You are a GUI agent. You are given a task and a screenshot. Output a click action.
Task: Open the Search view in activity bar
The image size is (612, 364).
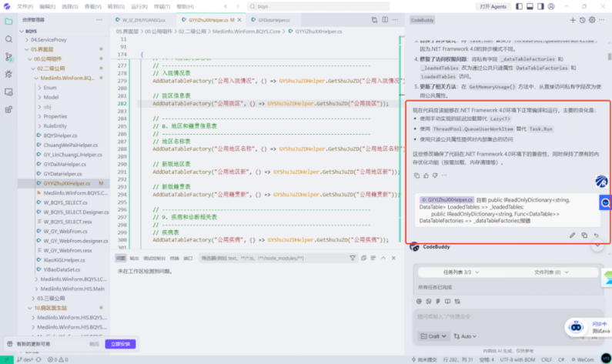(8, 39)
